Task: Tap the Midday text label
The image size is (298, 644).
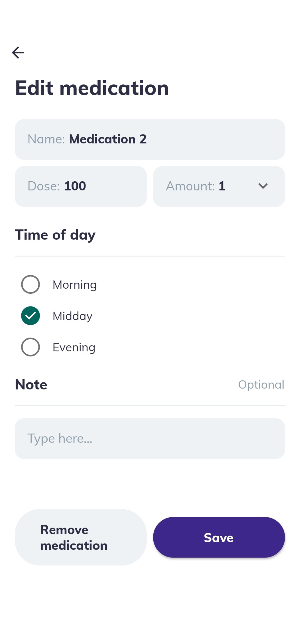Action: 73,316
